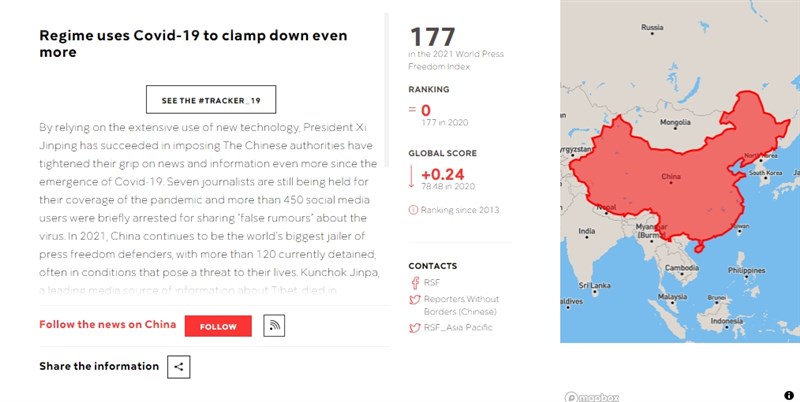Open the RSF Facebook icon
Screen dimensions: 800x402
(x=415, y=283)
